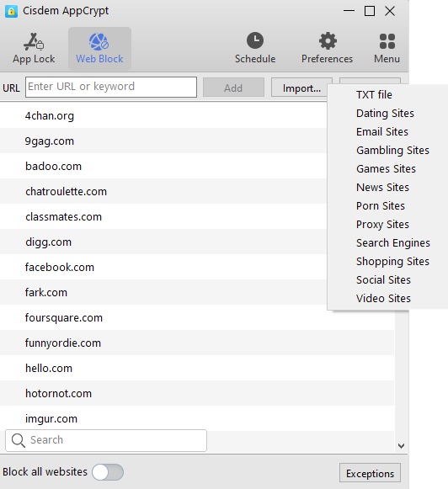
Task: Open the Menu grid icon
Action: click(387, 41)
